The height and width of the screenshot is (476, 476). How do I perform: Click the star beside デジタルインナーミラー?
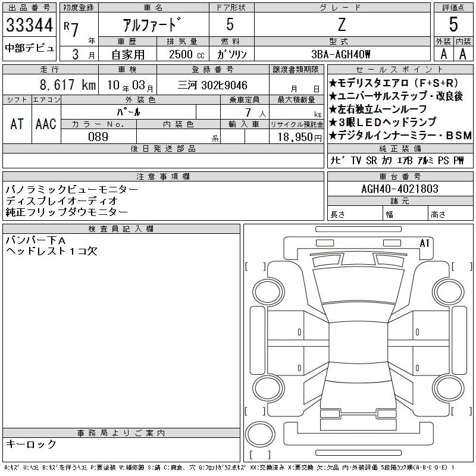pos(333,136)
